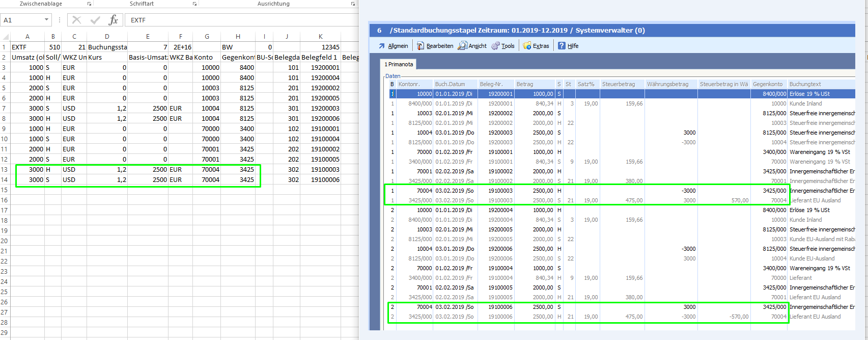Open Ausrichtung group dialog launcher
Screen dimensions: 868x340
click(x=353, y=4)
